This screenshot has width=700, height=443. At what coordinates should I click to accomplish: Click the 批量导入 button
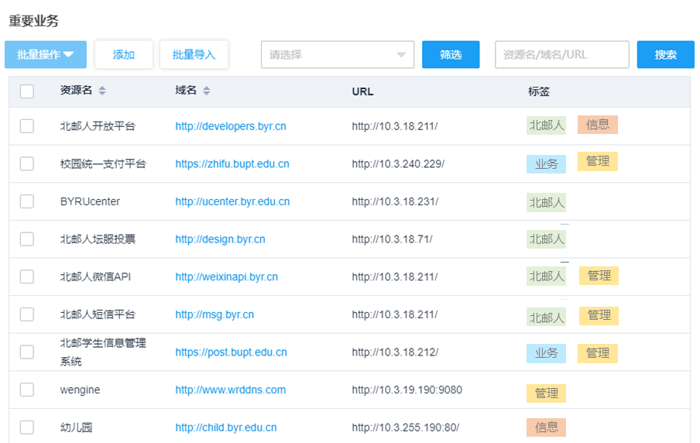pos(194,54)
